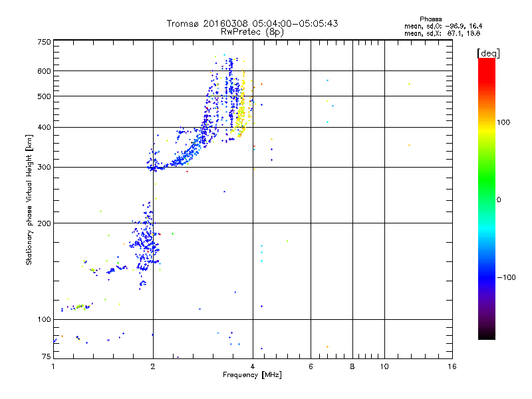The image size is (532, 399).
Task: Click the y-axis tick label '200'
Action: (45, 223)
